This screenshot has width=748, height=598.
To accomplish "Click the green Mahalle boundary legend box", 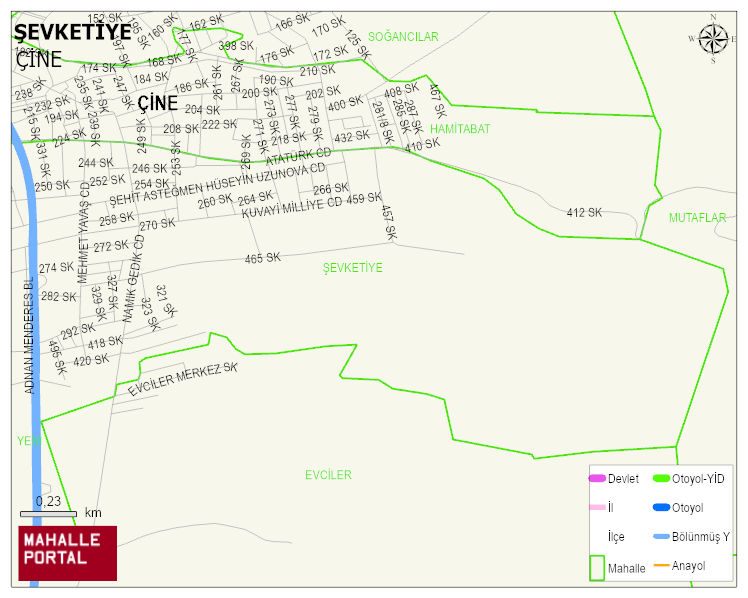I will [x=597, y=567].
